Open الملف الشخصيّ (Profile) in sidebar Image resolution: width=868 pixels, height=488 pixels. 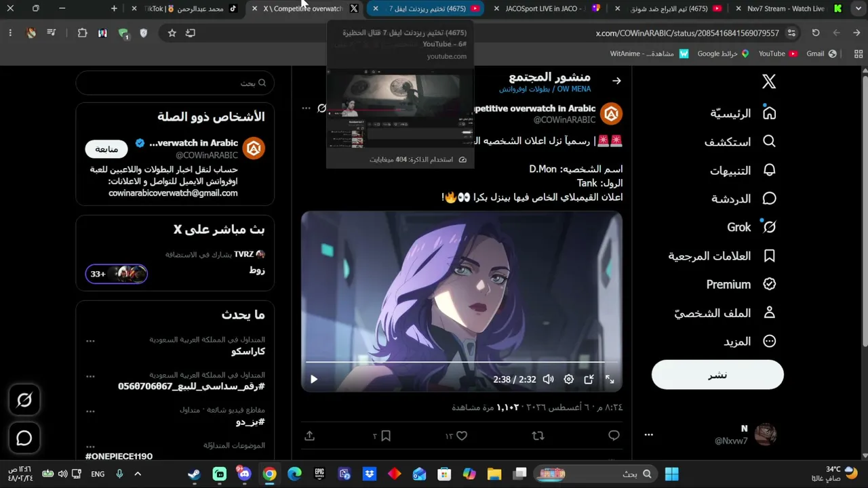click(x=726, y=312)
